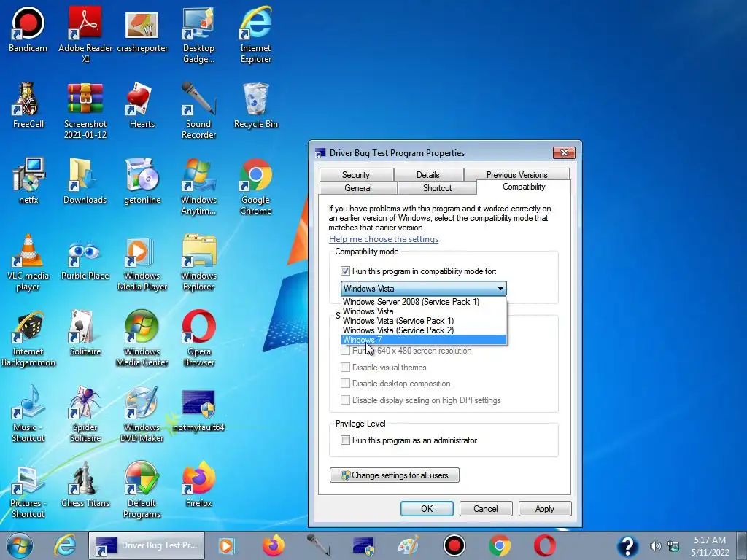This screenshot has height=560, width=747.
Task: Confirm the properties dialog with OK
Action: (427, 508)
